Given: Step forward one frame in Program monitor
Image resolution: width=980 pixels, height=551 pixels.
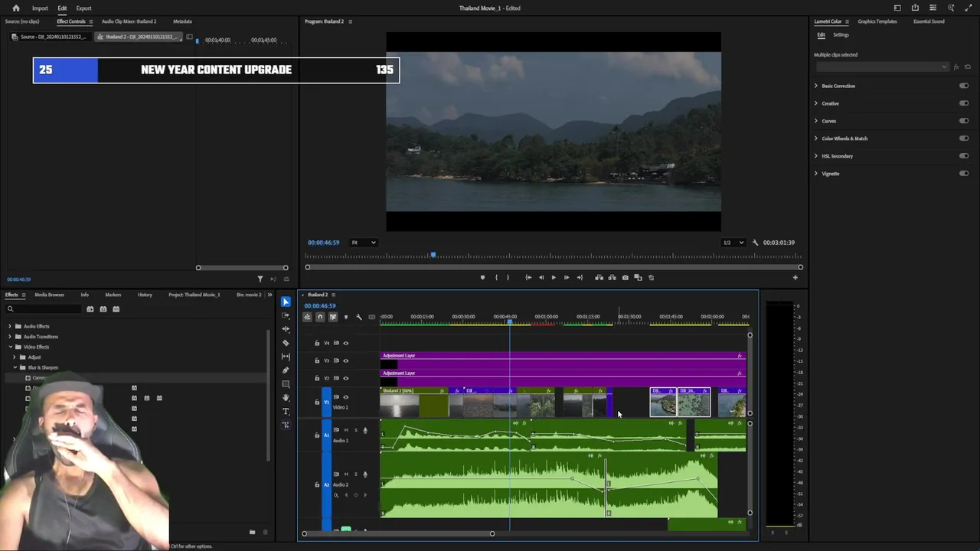Looking at the screenshot, I should (566, 278).
